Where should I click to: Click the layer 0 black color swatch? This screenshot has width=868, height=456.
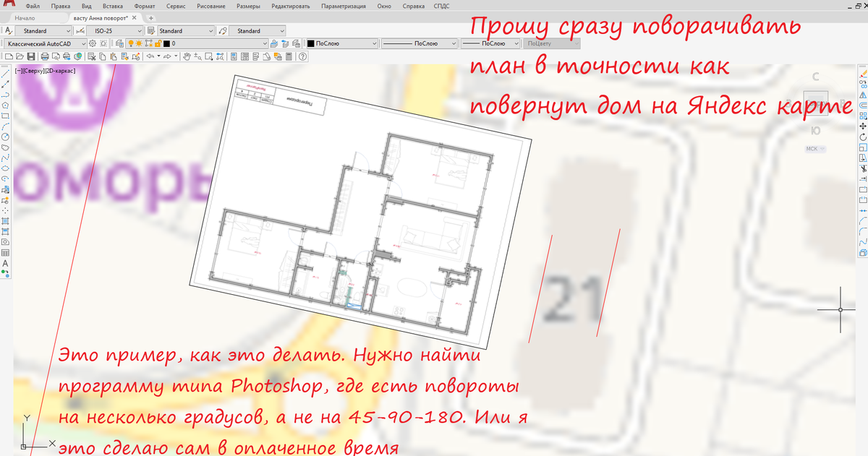pyautogui.click(x=166, y=43)
